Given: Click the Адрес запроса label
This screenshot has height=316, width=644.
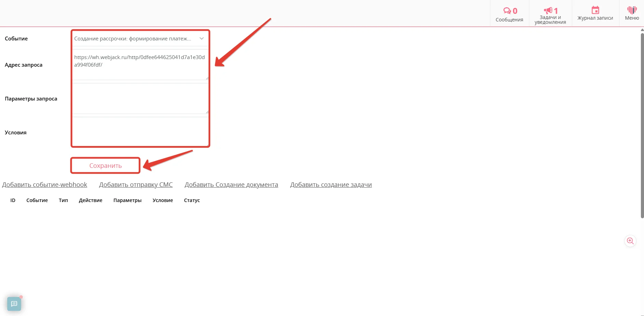Looking at the screenshot, I should pos(23,65).
